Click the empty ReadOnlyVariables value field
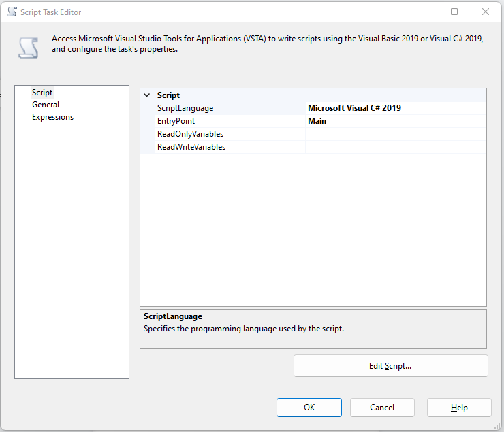This screenshot has width=504, height=432. (x=395, y=134)
